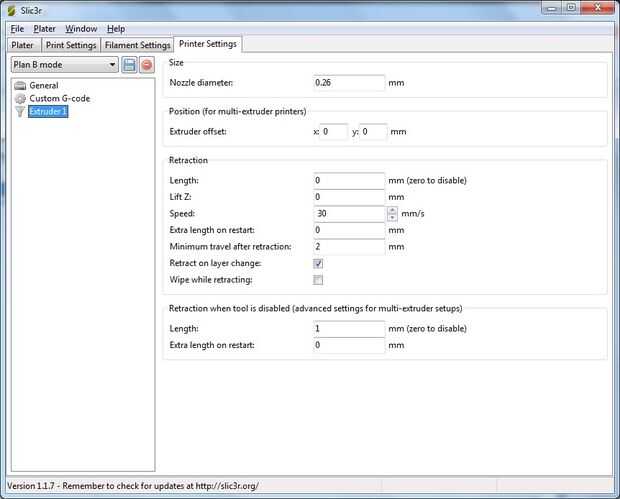Image resolution: width=620 pixels, height=499 pixels.
Task: Open the Plater menu
Action: pyautogui.click(x=44, y=29)
